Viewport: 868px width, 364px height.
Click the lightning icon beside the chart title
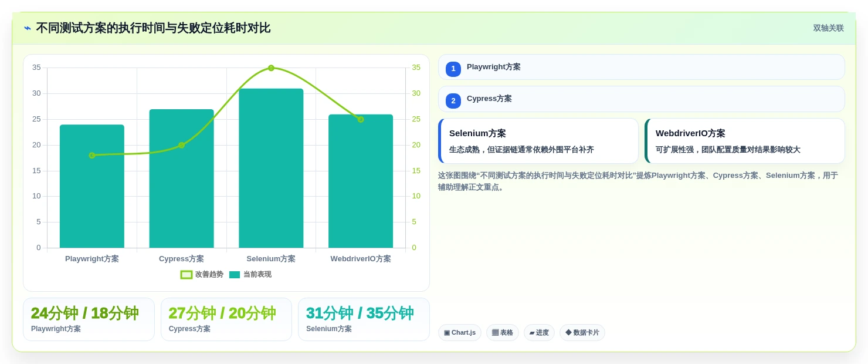tap(28, 28)
